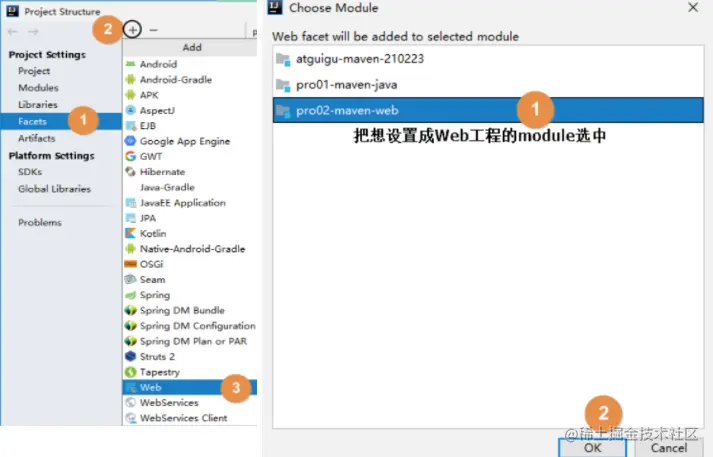Select the Kotlin facet icon
The image size is (713, 457).
pyautogui.click(x=131, y=233)
